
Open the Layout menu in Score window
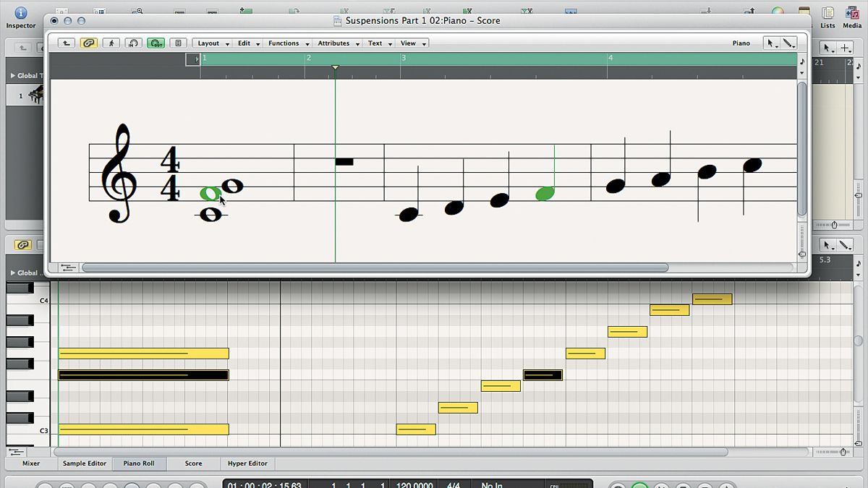(213, 43)
